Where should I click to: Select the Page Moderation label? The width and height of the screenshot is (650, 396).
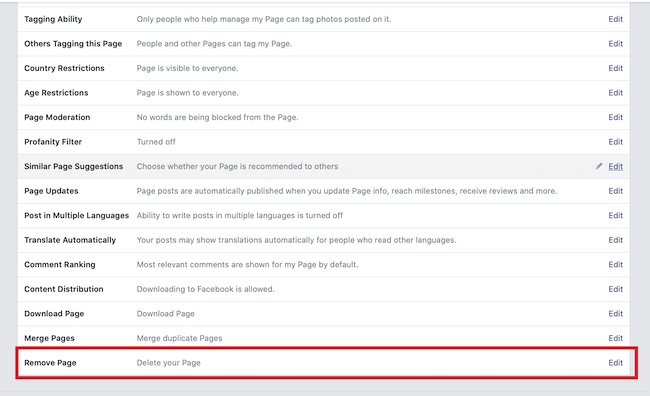pos(57,117)
